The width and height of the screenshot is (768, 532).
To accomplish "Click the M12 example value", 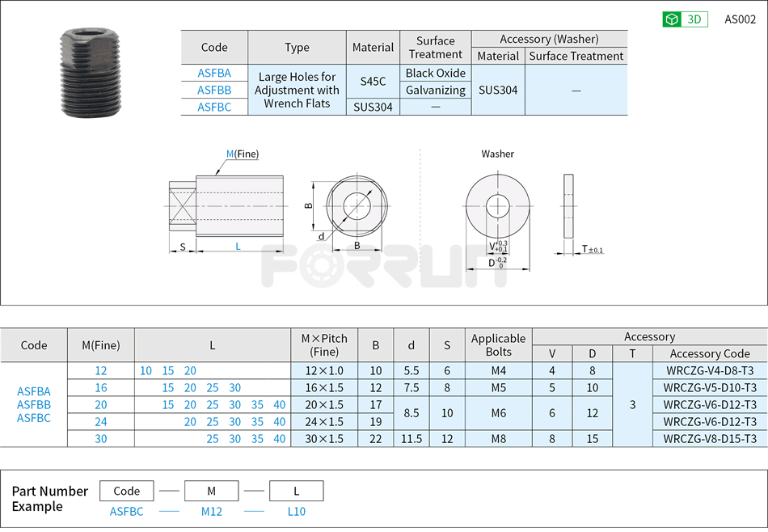I will (x=211, y=511).
